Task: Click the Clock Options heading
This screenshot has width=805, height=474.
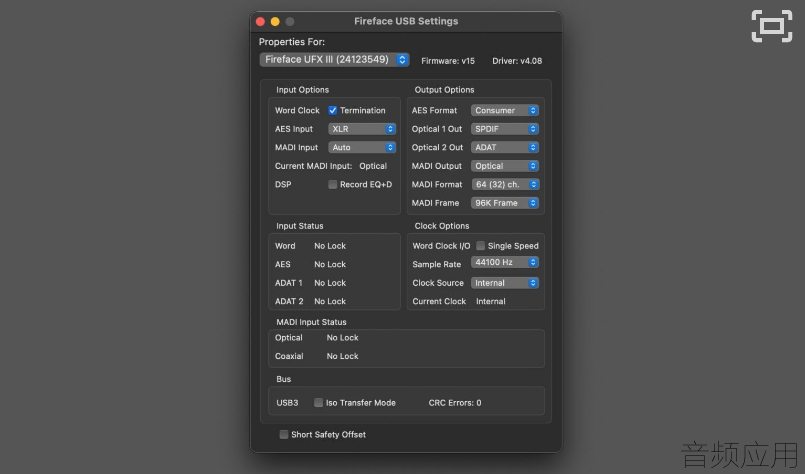Action: pyautogui.click(x=442, y=226)
